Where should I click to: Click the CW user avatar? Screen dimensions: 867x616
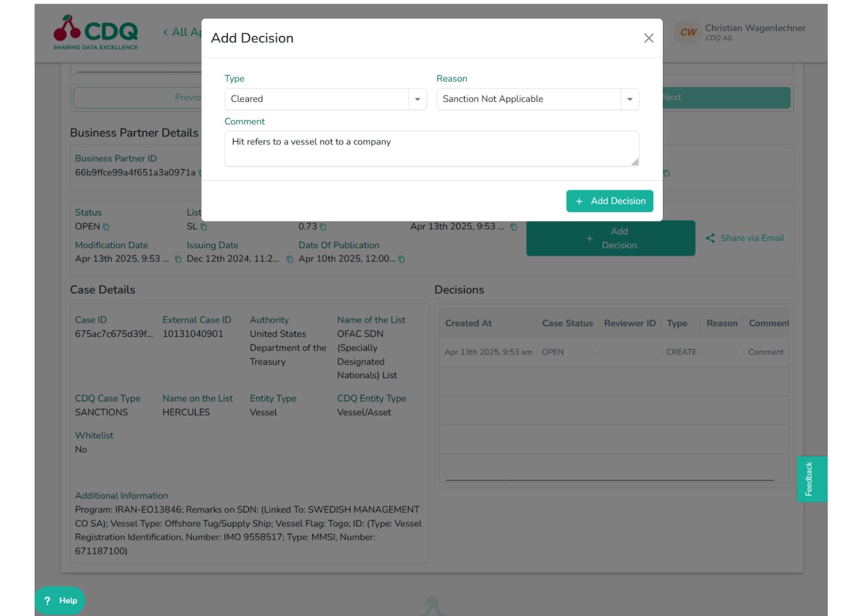pyautogui.click(x=687, y=33)
